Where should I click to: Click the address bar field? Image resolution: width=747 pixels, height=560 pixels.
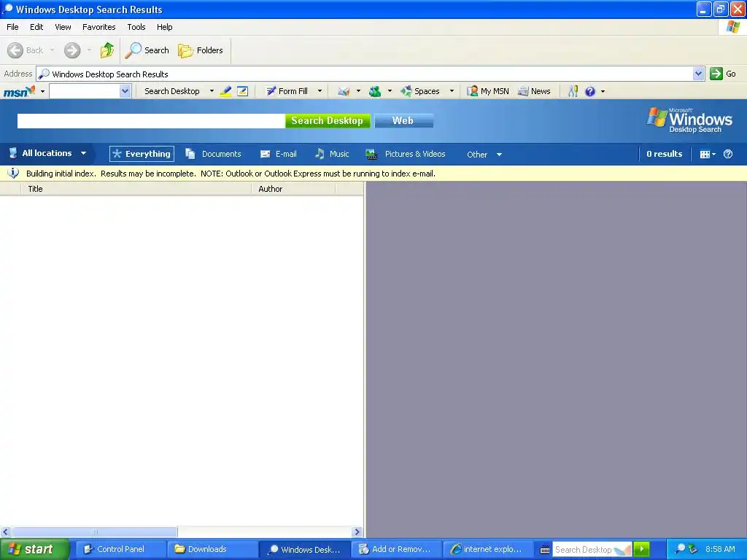[365, 74]
